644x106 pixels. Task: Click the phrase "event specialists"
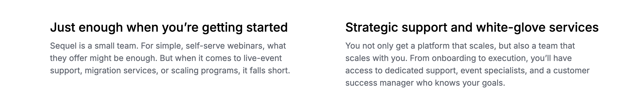493,70
